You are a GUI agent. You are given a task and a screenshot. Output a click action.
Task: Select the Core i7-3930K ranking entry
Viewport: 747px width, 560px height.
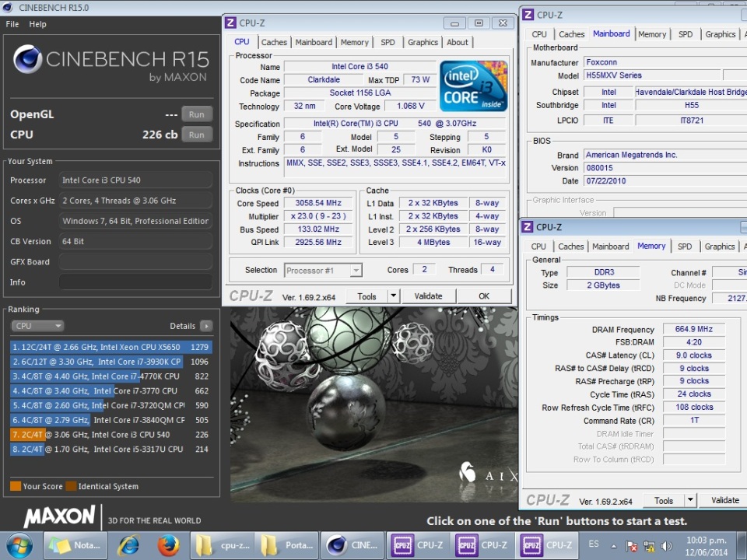coord(110,362)
